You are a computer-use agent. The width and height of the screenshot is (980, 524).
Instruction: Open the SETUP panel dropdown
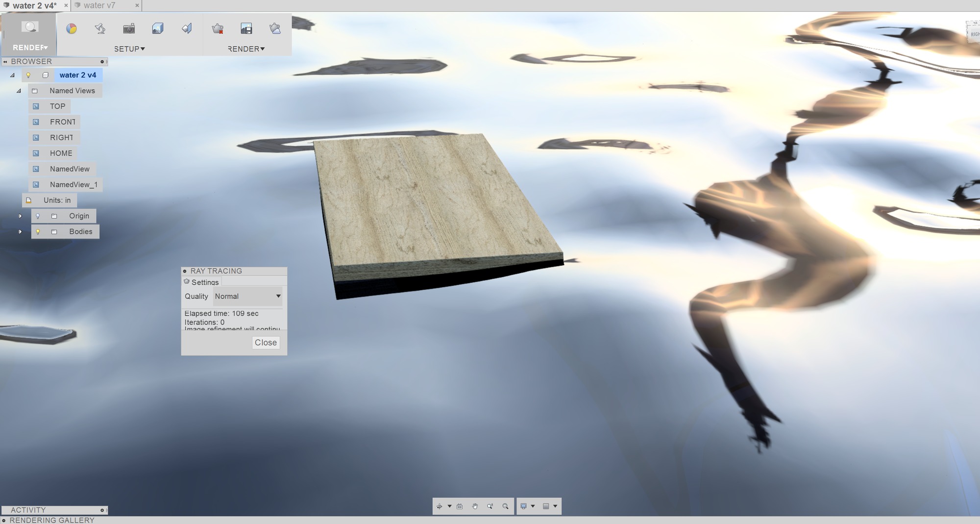tap(130, 49)
